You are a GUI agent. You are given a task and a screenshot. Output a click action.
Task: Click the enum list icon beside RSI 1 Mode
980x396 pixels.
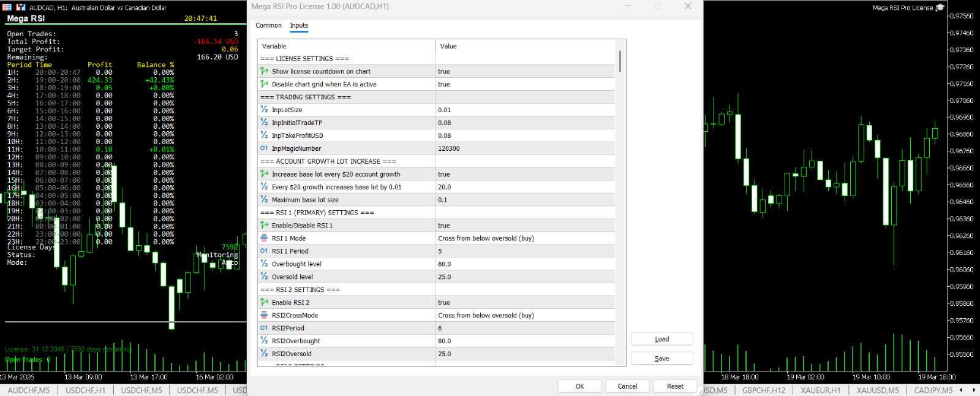pos(264,238)
